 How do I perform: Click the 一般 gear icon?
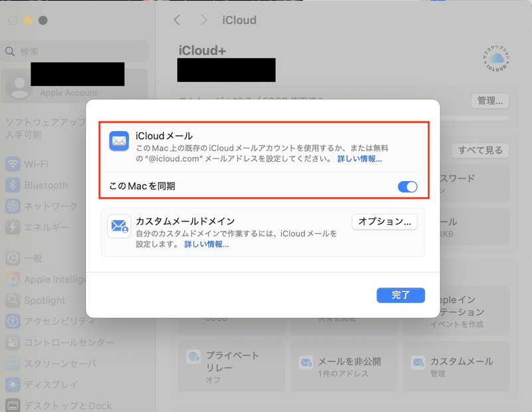[13, 258]
